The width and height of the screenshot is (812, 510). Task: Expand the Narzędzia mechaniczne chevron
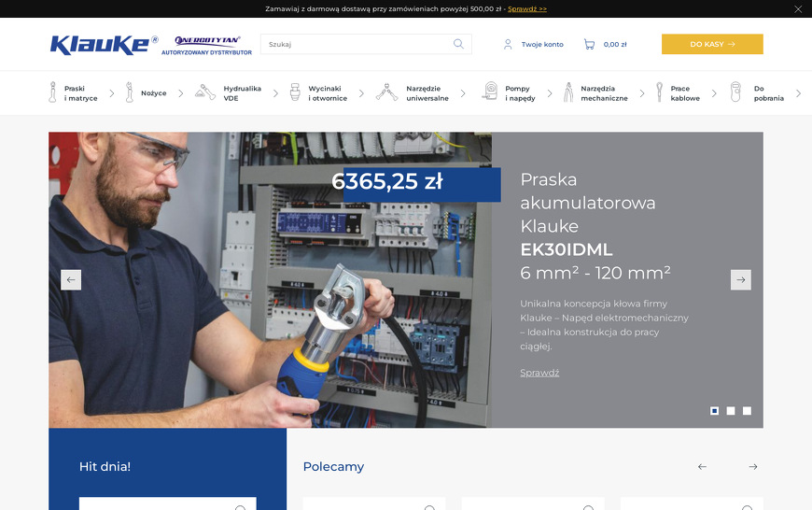coord(642,93)
